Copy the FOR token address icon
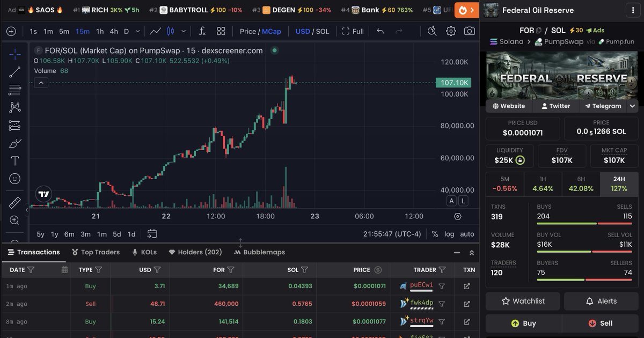The height and width of the screenshot is (338, 644). (538, 31)
